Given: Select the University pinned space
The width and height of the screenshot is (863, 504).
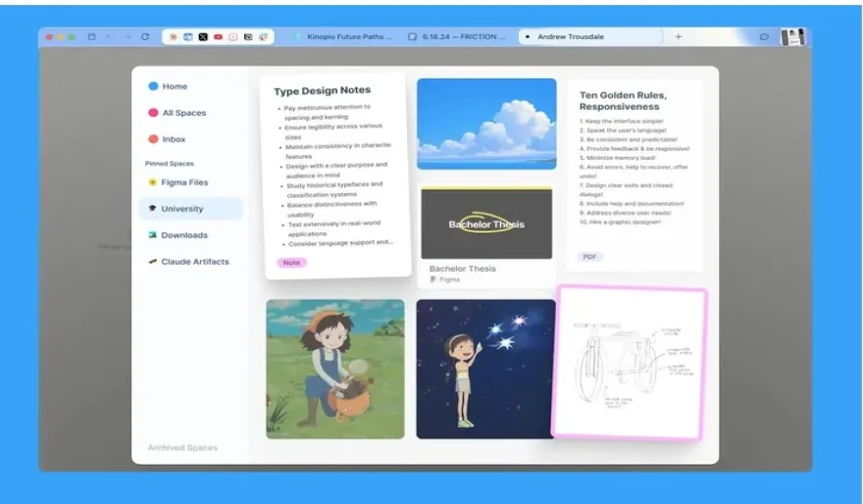Looking at the screenshot, I should [190, 209].
